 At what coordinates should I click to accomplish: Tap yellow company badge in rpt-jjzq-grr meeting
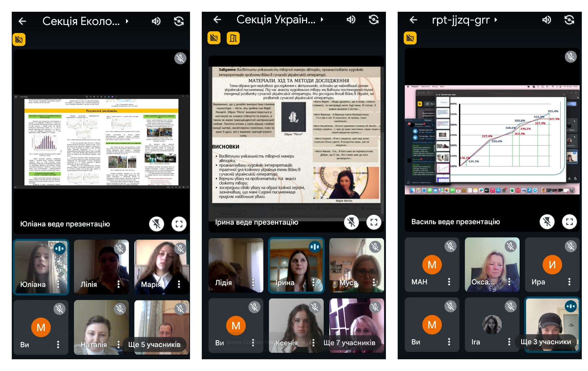tap(410, 38)
